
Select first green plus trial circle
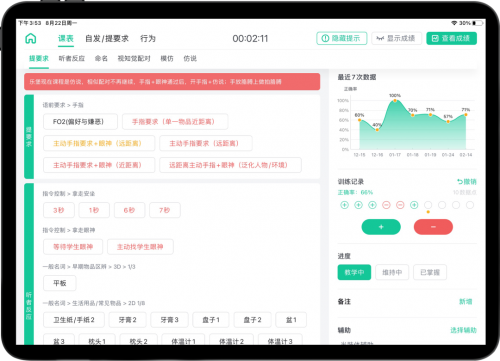tap(344, 205)
